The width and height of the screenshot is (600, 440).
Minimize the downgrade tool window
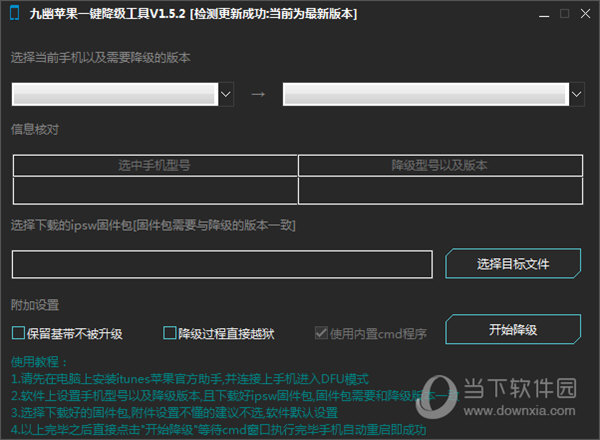[x=544, y=14]
